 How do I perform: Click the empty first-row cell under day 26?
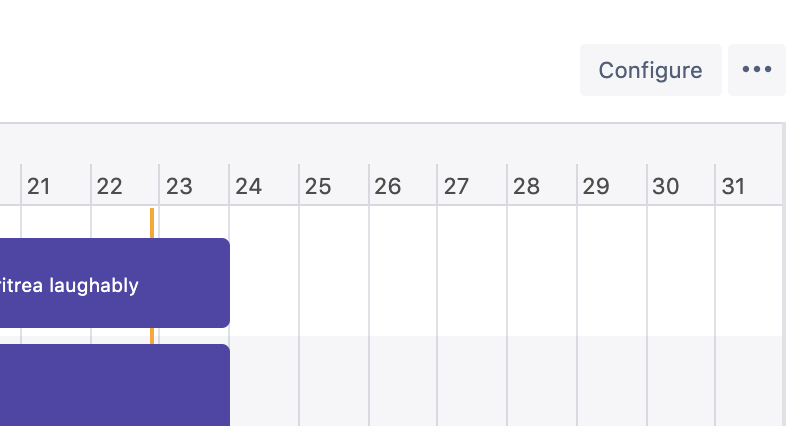[403, 270]
